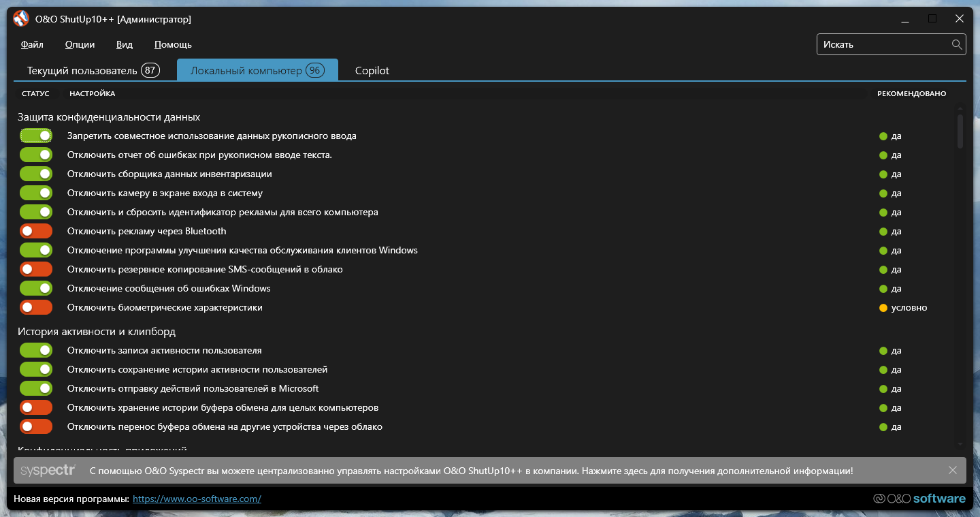Open the oo-software.com new version link

pos(197,499)
